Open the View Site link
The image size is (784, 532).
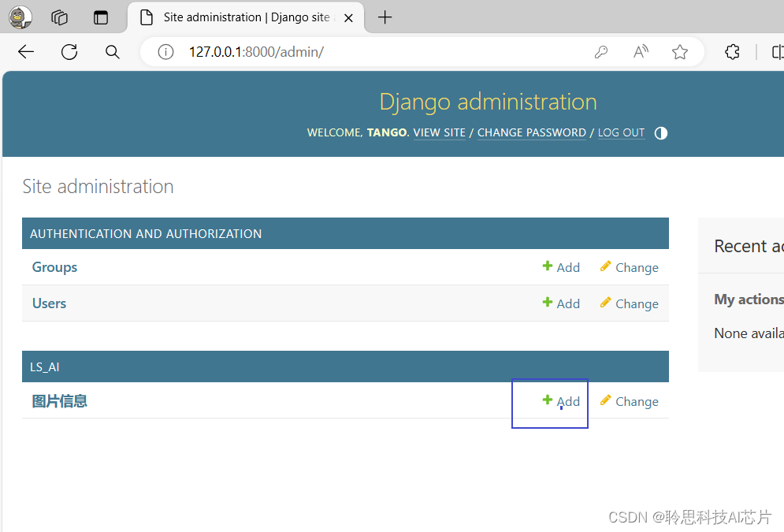[439, 132]
